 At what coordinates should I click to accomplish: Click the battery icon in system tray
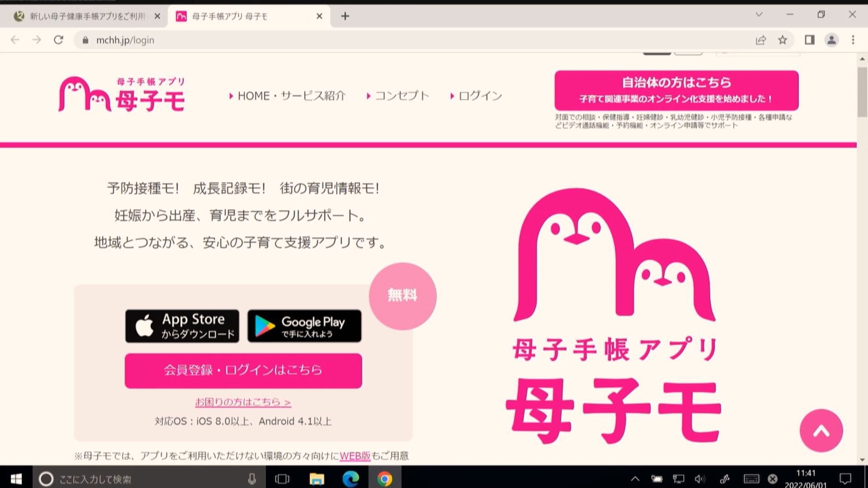click(657, 479)
